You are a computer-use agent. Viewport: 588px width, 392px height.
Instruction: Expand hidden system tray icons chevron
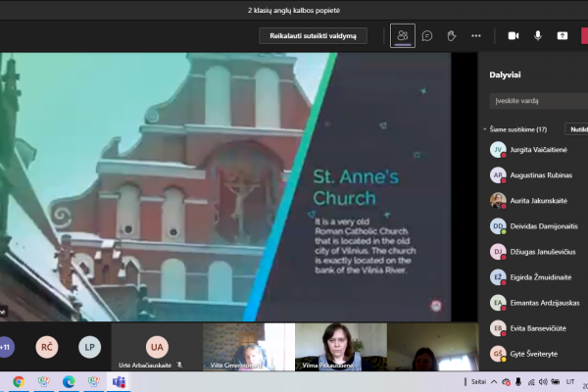(x=494, y=382)
